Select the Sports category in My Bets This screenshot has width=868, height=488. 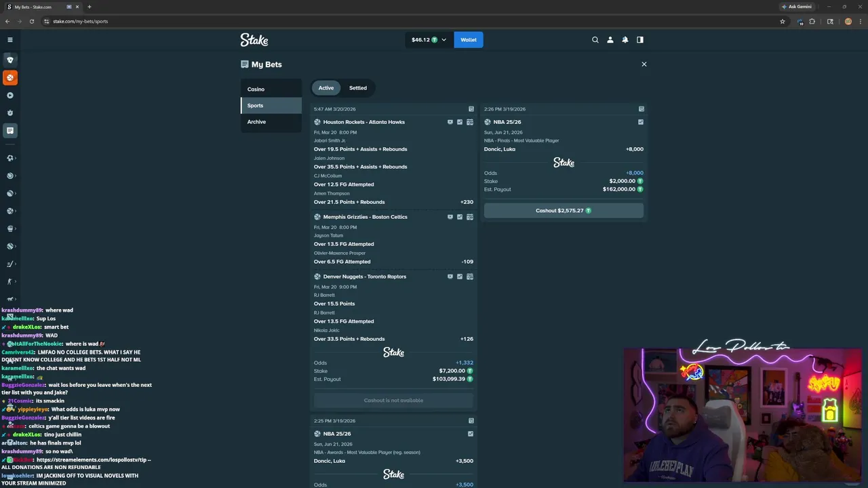[x=271, y=105]
